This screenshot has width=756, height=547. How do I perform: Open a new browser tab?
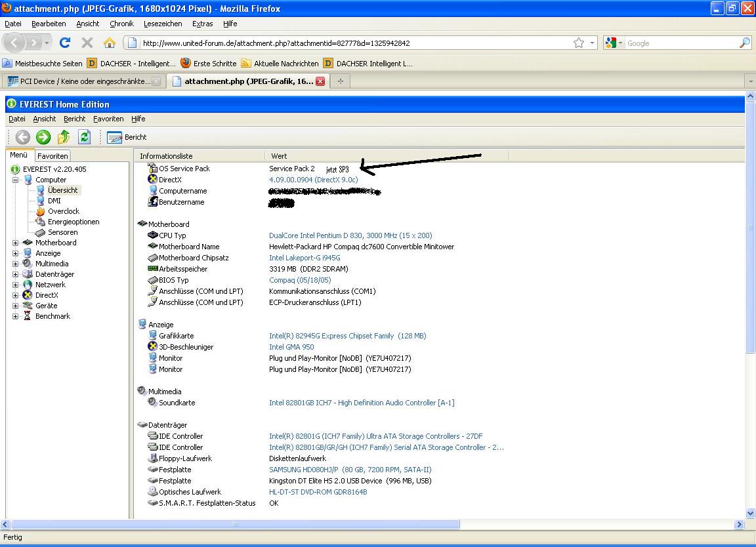tap(341, 81)
